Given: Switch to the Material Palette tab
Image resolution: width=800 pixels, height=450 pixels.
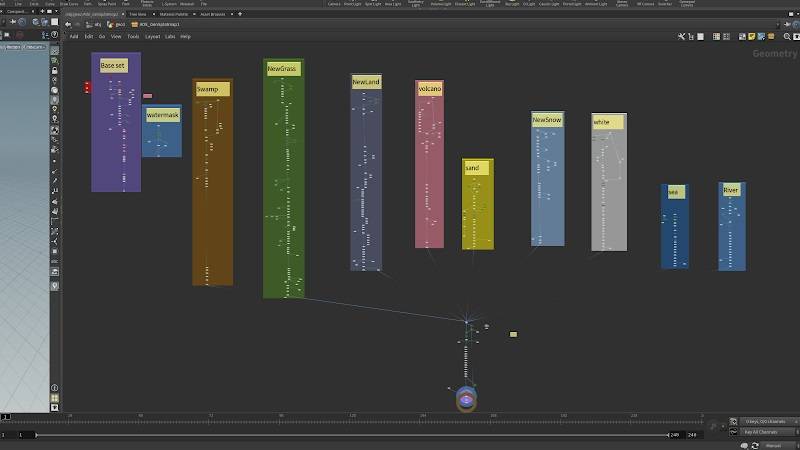Looking at the screenshot, I should (176, 15).
